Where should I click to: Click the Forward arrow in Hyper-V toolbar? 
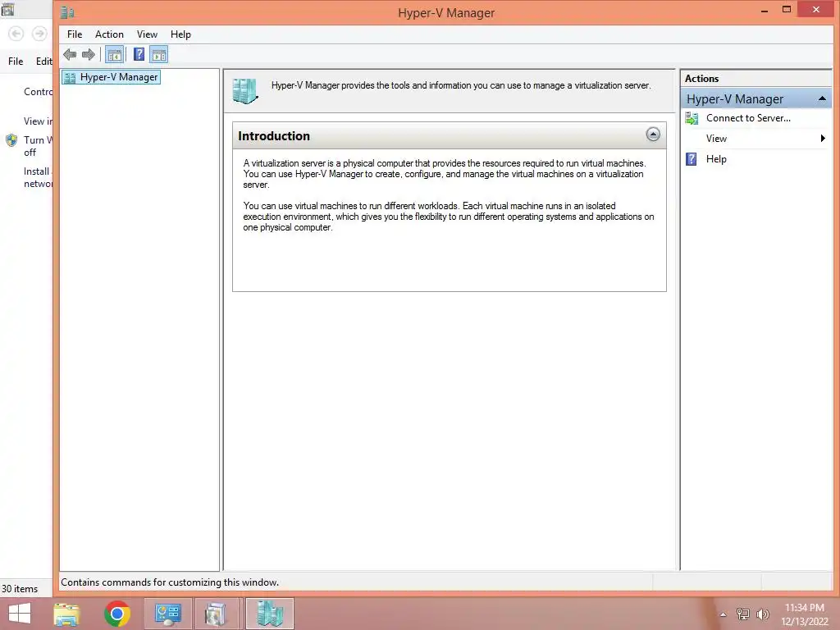(89, 54)
